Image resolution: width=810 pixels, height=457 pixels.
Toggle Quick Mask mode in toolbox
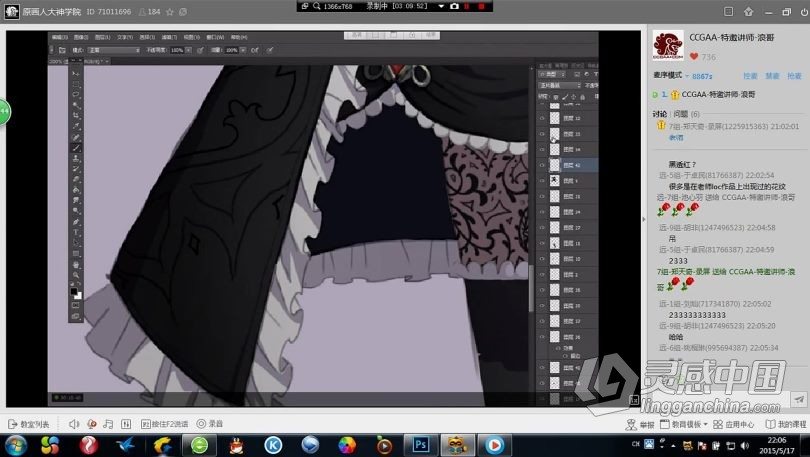[75, 306]
